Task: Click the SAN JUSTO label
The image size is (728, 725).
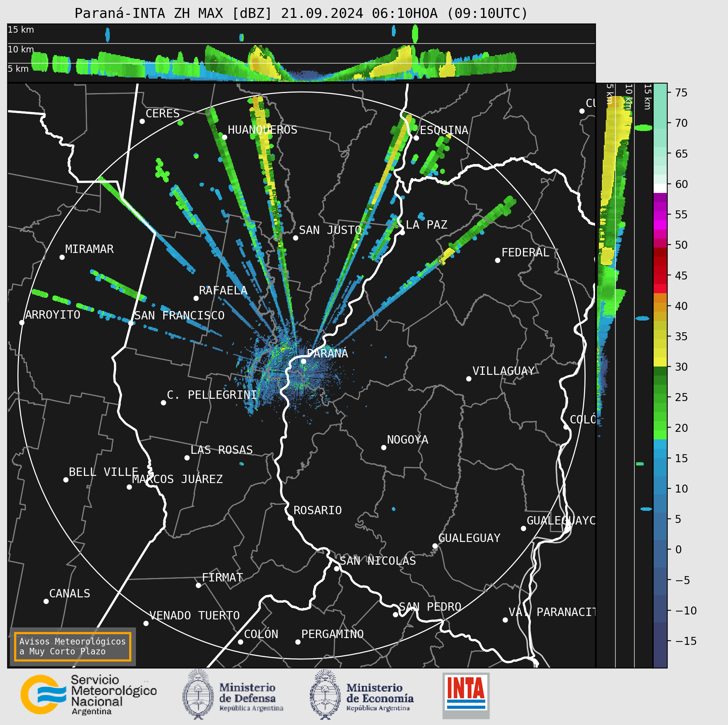Action: tap(330, 230)
